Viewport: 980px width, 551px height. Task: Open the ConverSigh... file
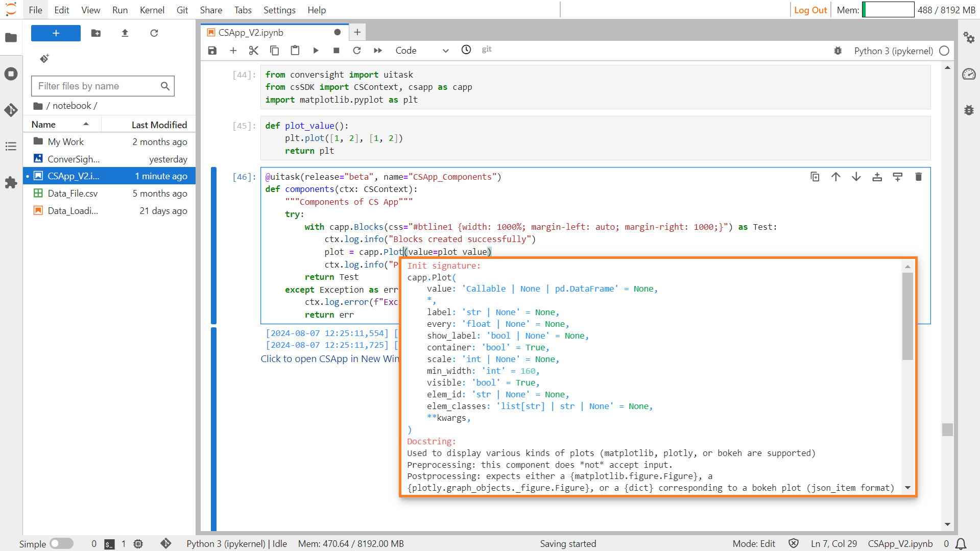109,159
